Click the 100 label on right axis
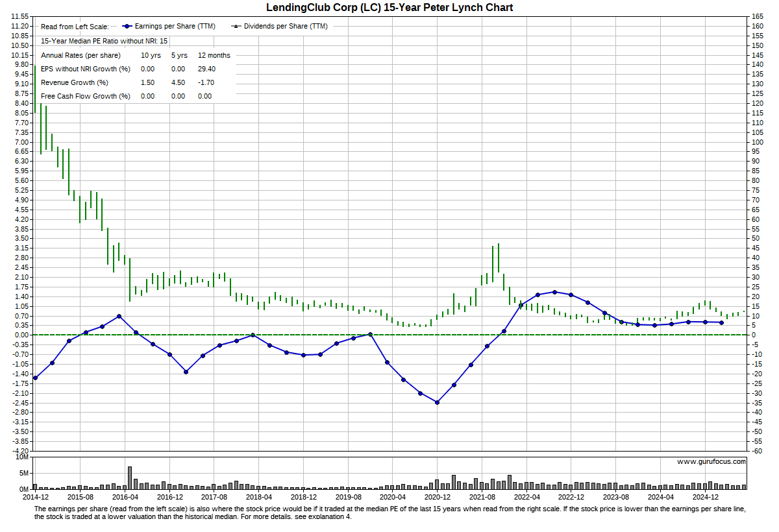The image size is (779, 532). tap(758, 142)
